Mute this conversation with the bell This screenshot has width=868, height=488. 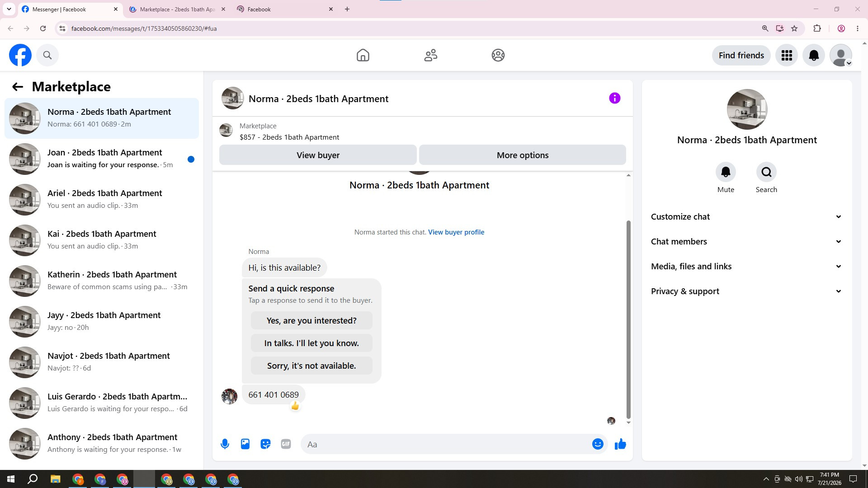coord(726,172)
